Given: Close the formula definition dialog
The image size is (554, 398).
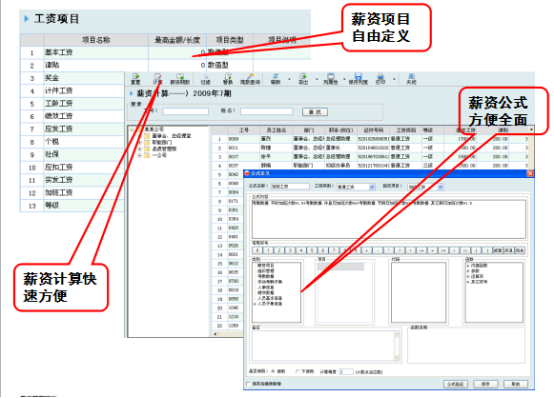Looking at the screenshot, I should point(530,173).
